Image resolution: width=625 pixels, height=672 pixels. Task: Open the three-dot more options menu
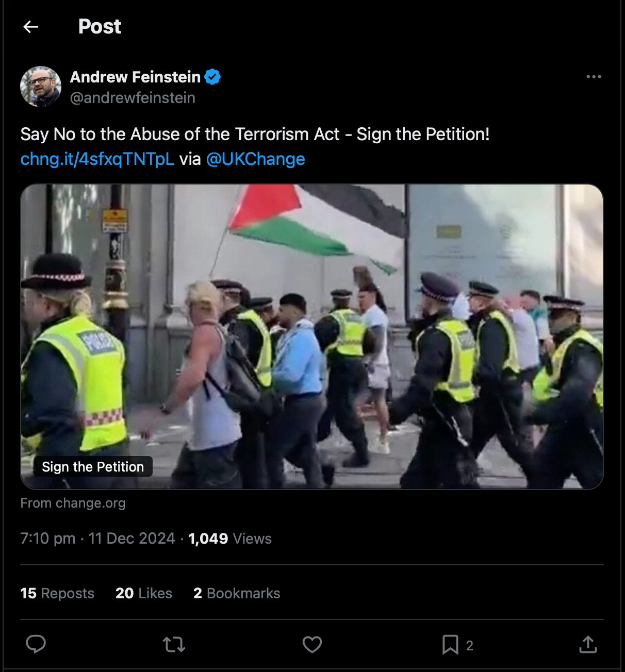point(594,77)
